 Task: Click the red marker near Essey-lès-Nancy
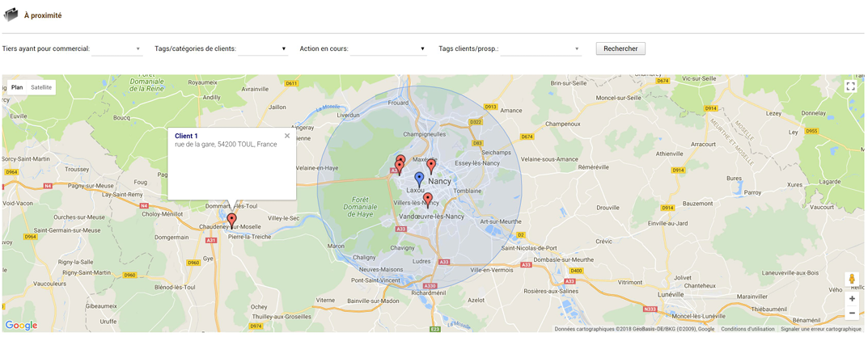pyautogui.click(x=431, y=166)
